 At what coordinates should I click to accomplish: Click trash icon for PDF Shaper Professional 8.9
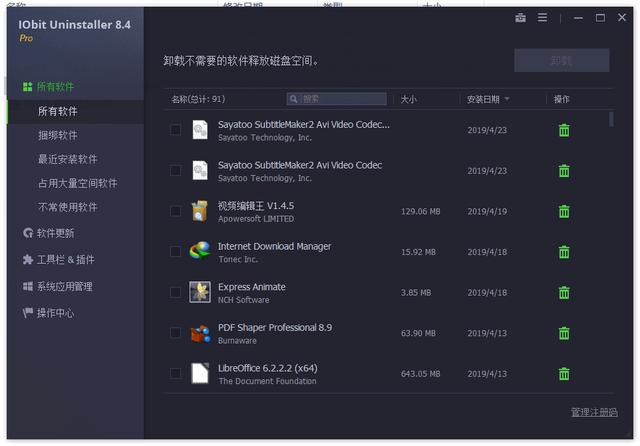click(x=564, y=333)
